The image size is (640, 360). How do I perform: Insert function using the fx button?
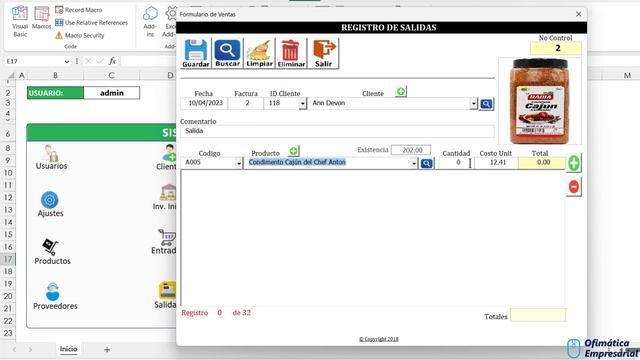click(112, 61)
